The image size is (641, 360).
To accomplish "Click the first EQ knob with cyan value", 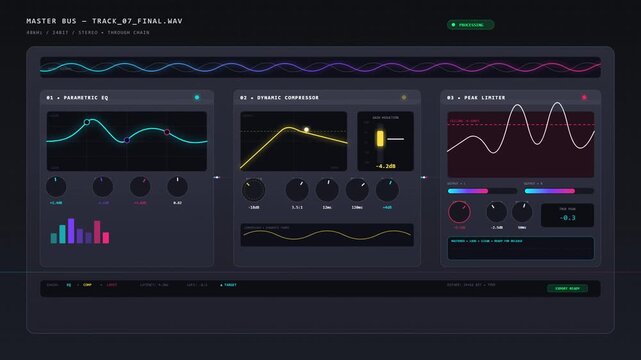I will point(56,187).
